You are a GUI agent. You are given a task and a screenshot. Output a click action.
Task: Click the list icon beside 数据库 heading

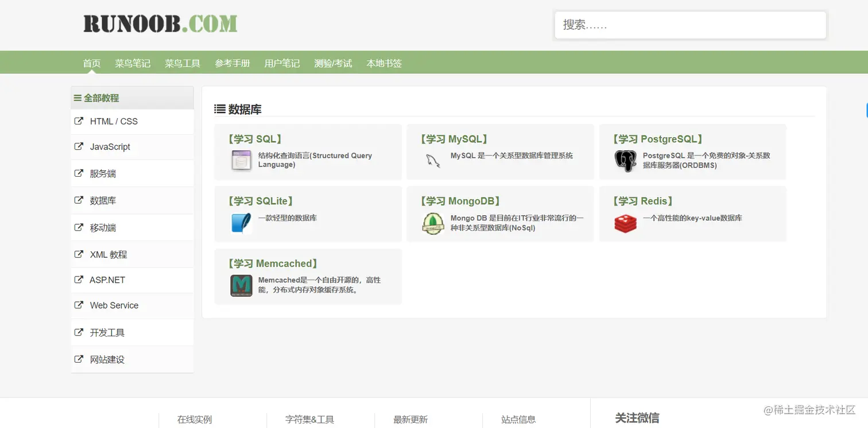pyautogui.click(x=220, y=109)
